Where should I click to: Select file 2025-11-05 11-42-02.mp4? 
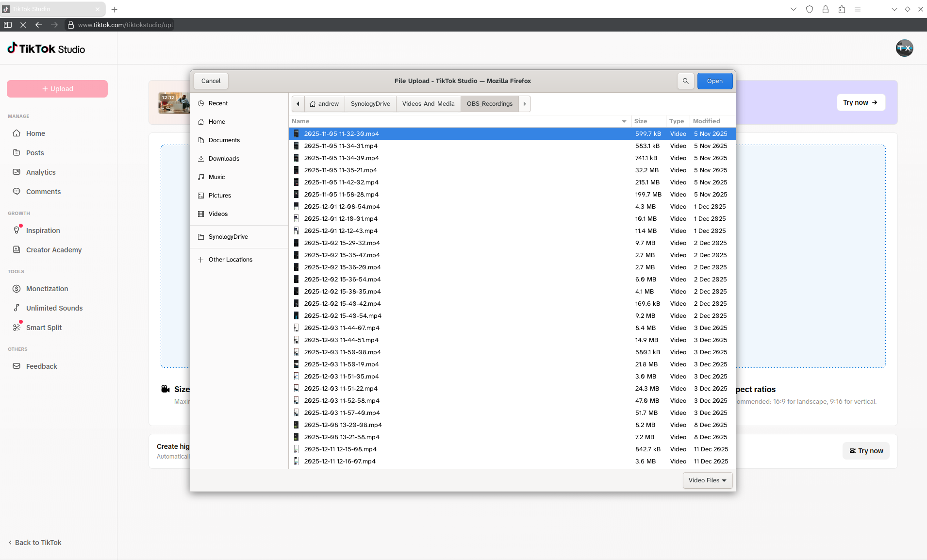341,182
